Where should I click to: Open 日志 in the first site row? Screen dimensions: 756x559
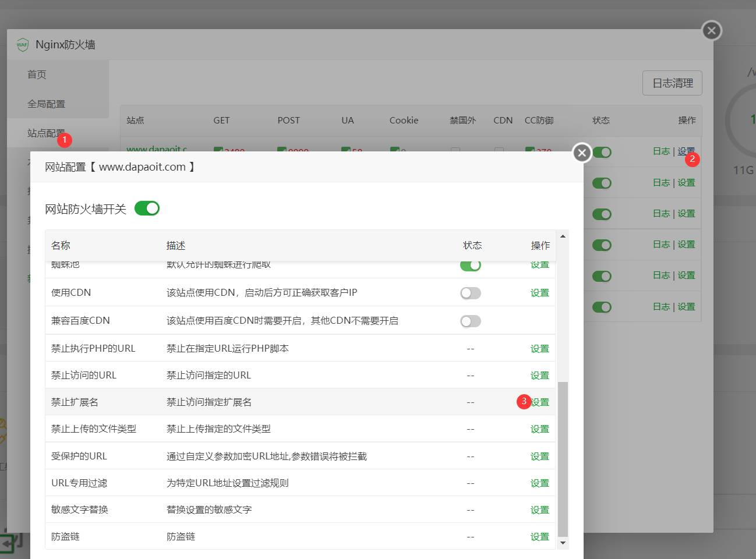tap(661, 151)
